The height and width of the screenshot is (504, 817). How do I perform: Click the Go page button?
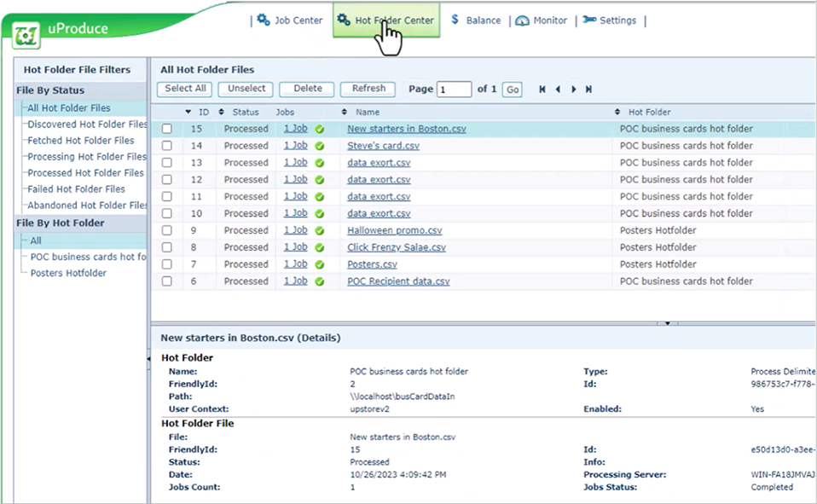click(513, 90)
